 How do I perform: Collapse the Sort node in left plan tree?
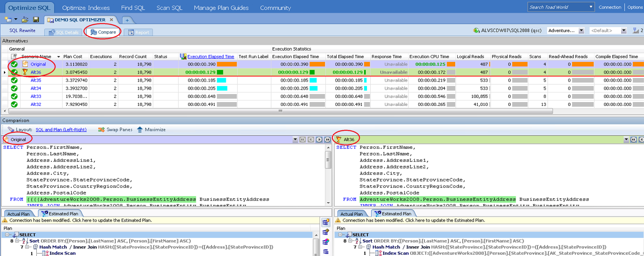click(x=17, y=241)
